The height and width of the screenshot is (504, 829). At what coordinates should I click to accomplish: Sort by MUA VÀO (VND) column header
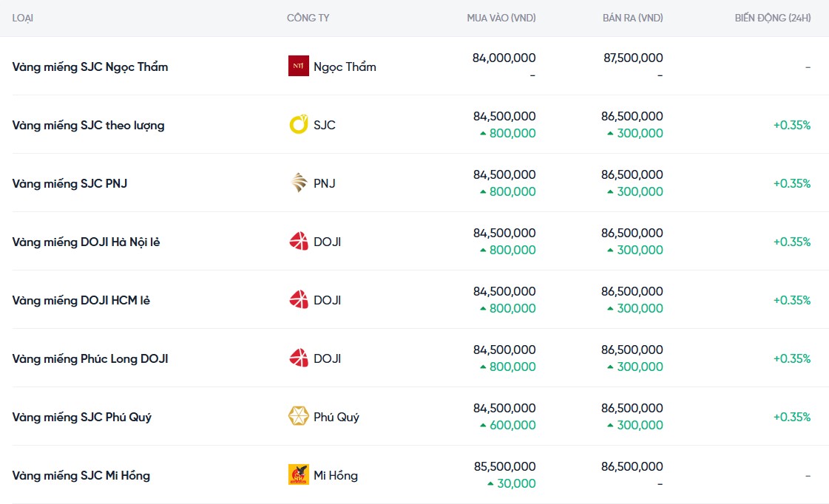pos(501,18)
